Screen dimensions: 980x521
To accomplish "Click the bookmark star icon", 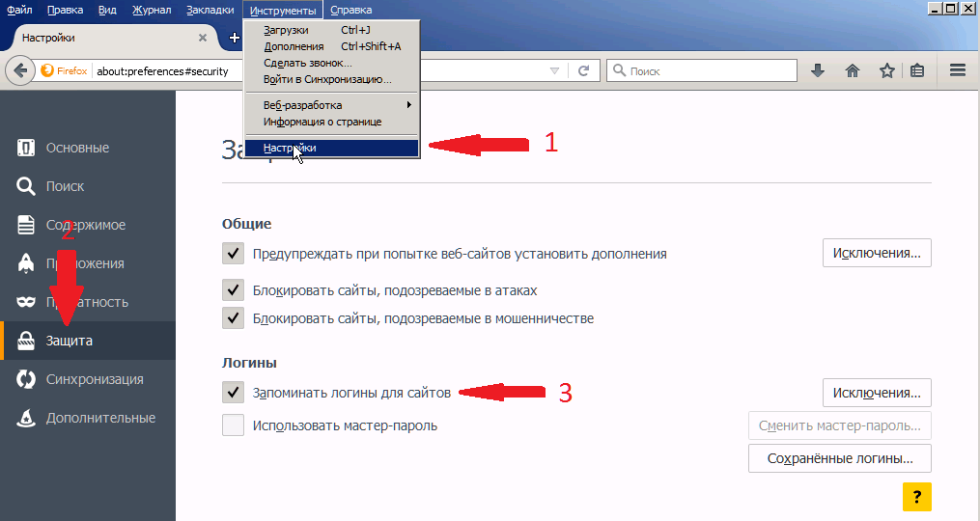I will click(886, 70).
